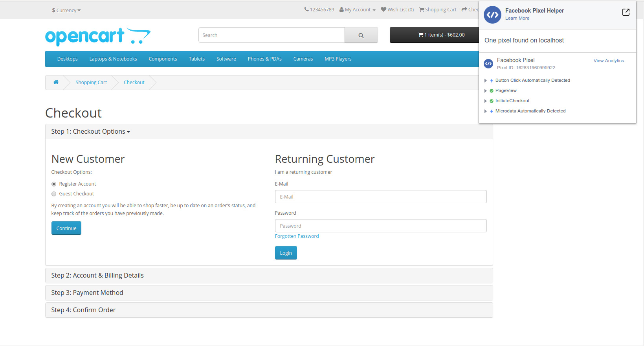Focus the E-Mail input field
The height and width of the screenshot is (346, 644).
tap(381, 197)
